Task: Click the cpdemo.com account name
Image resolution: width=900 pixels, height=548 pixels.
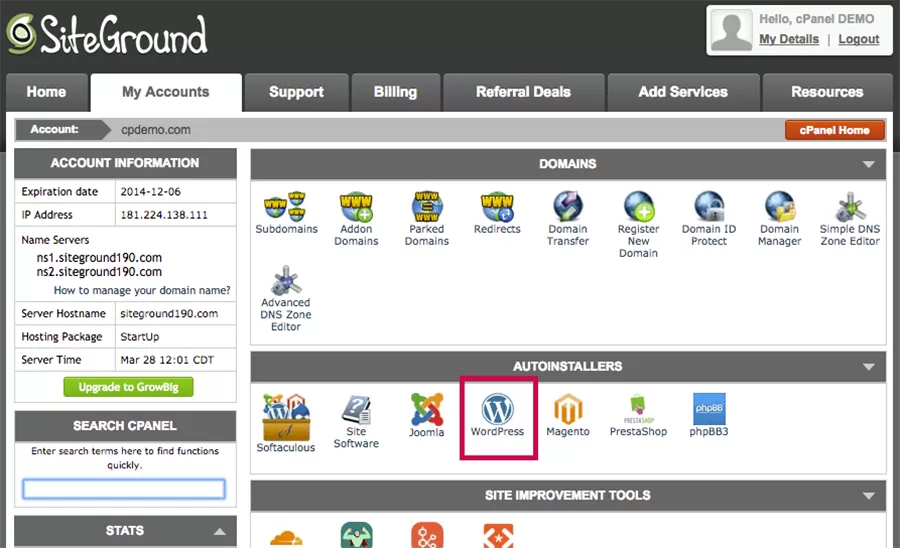Action: point(156,130)
